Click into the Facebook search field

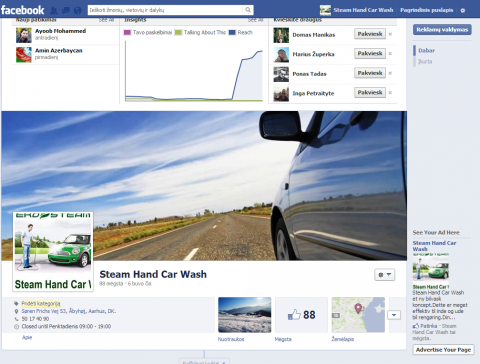click(x=166, y=10)
